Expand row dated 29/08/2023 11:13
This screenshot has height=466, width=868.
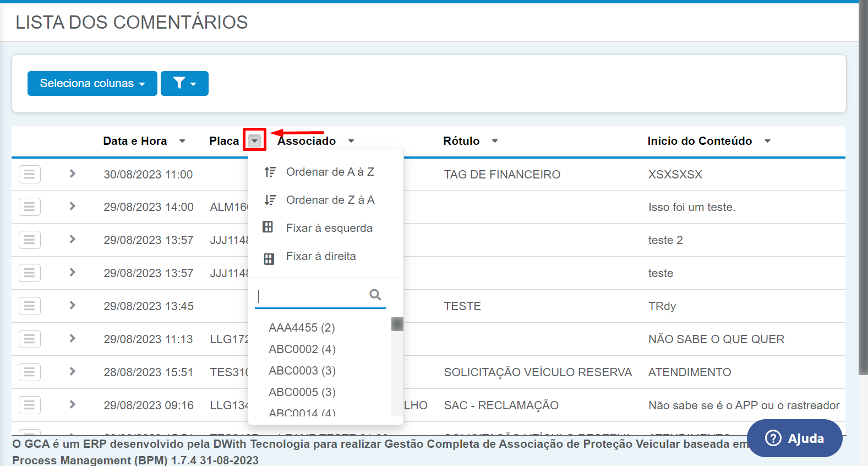[72, 338]
